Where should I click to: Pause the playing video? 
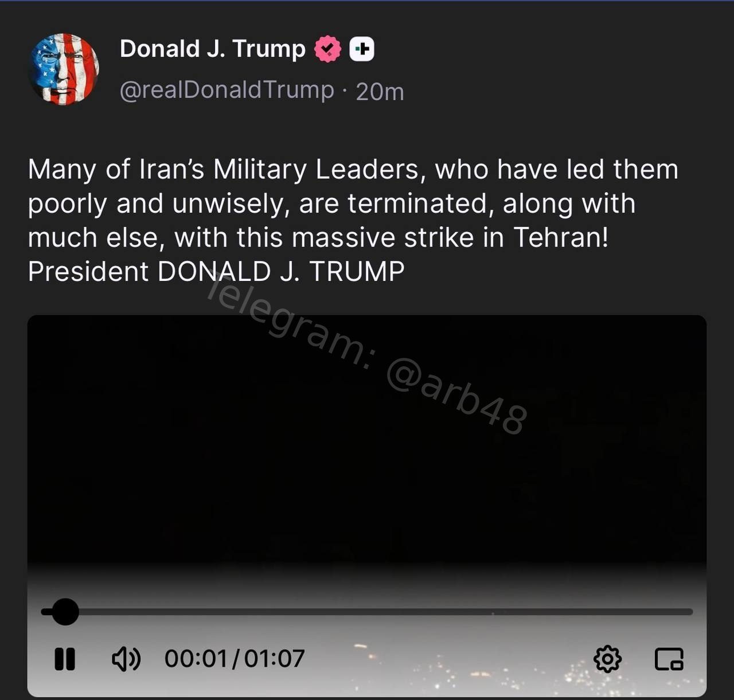tap(65, 659)
